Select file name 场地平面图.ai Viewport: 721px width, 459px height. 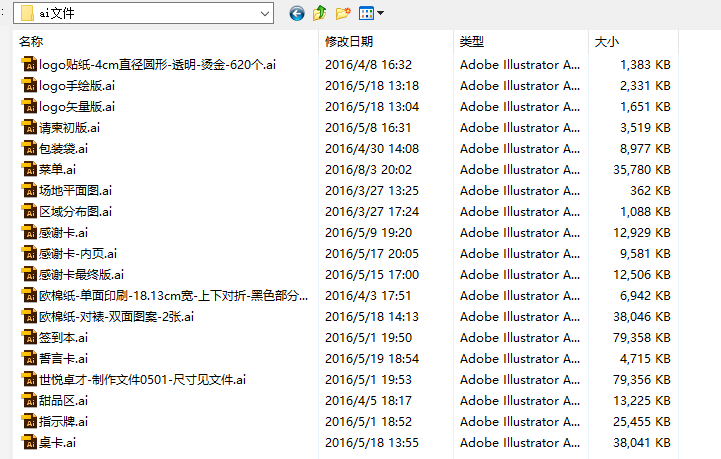pos(75,190)
